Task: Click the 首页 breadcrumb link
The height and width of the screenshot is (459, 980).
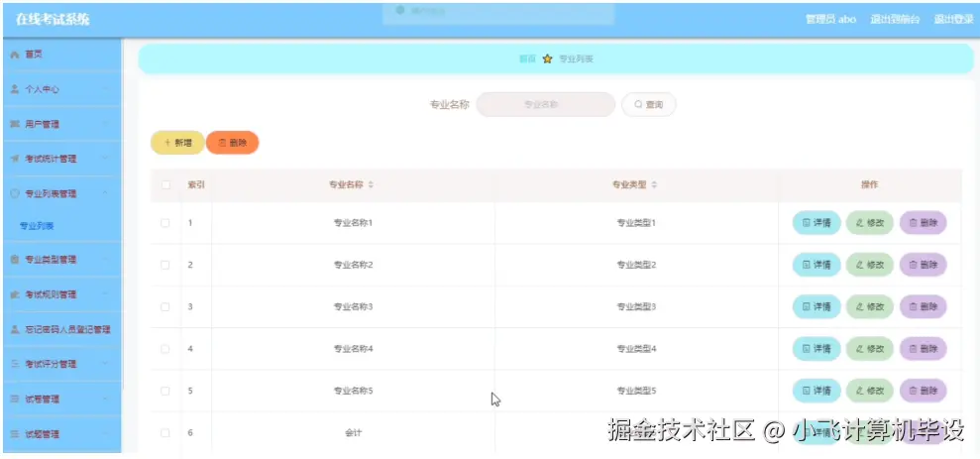Action: [527, 58]
